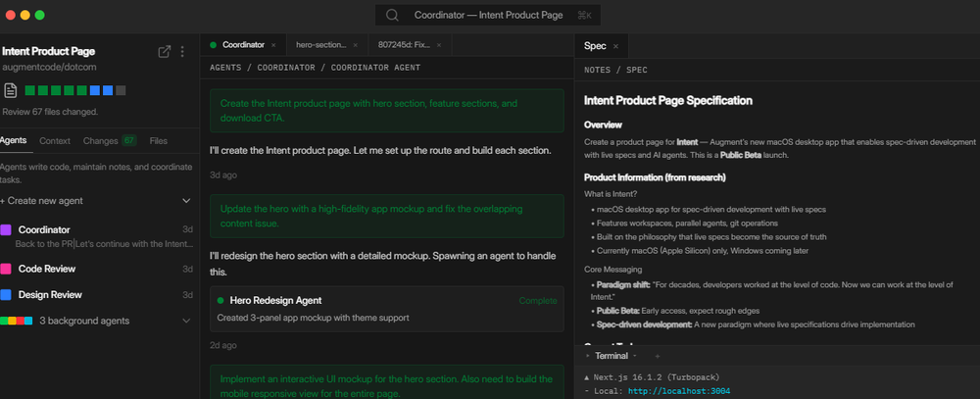Click the Overview heading in spec

click(603, 125)
